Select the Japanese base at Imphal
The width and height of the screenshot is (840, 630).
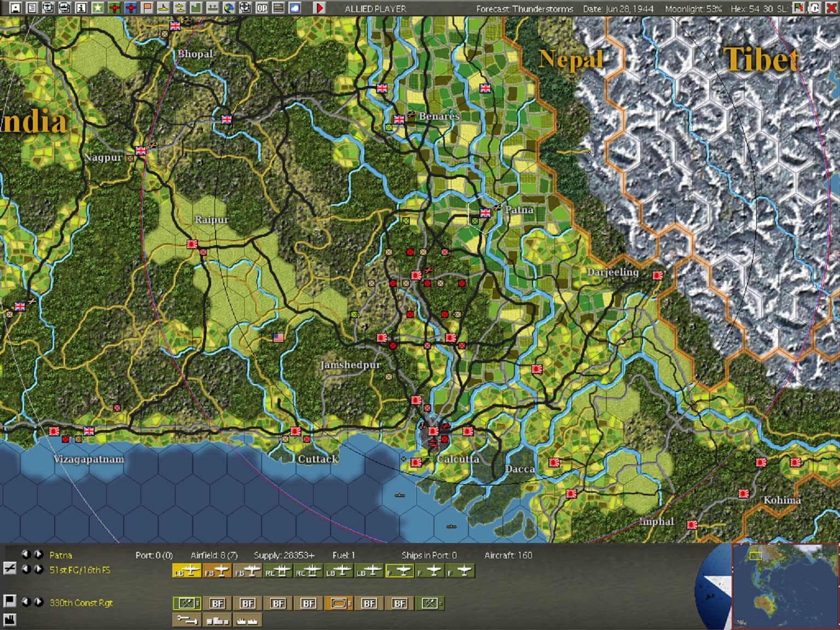pos(692,524)
